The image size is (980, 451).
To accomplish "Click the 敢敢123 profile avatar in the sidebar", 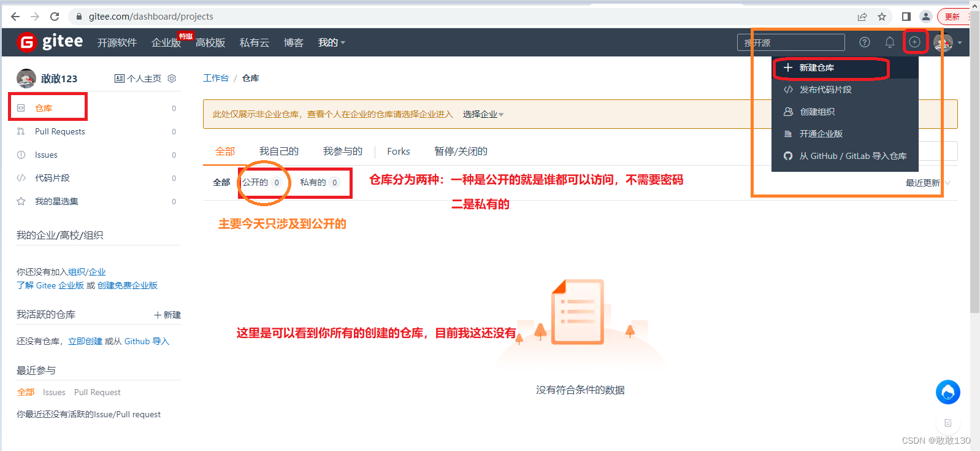I will click(x=26, y=79).
